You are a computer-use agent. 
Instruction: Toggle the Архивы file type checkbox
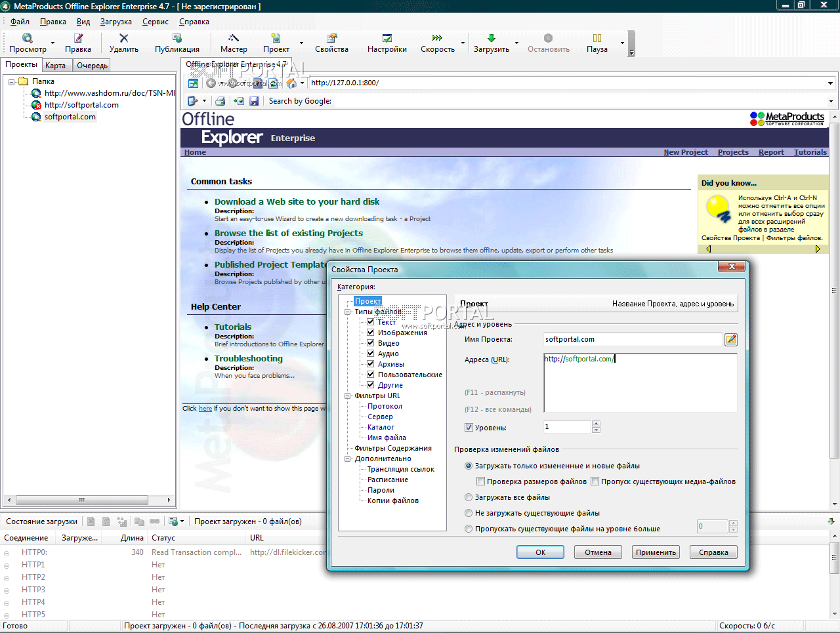click(x=371, y=364)
